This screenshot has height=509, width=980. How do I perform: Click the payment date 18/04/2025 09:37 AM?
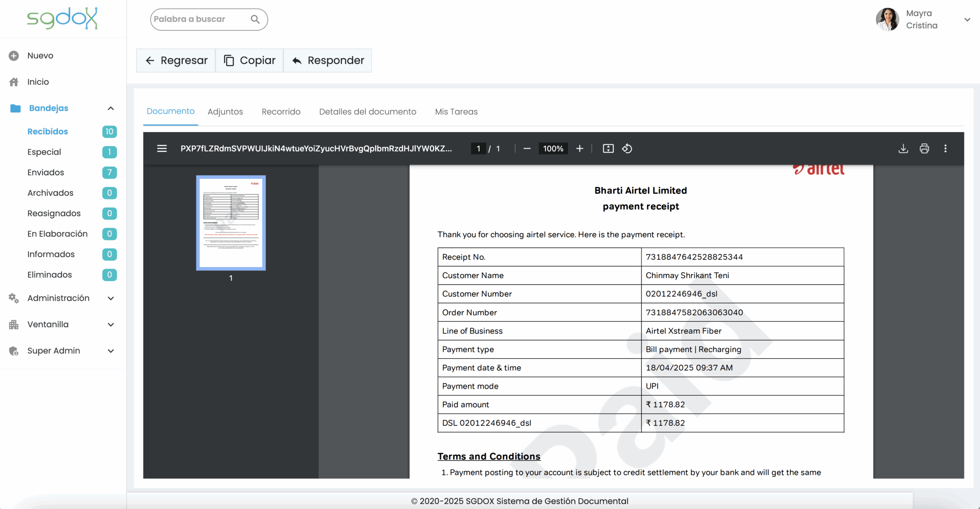(689, 368)
